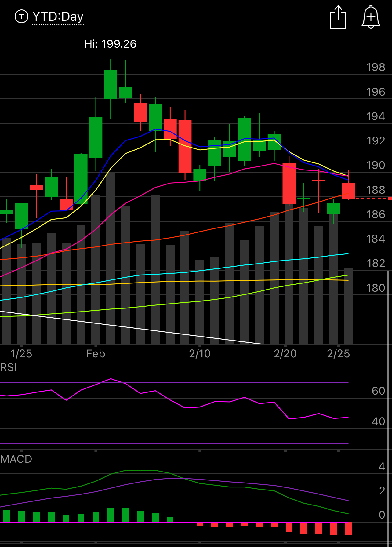Screen dimensions: 392x547
Task: Tap the MACD indicator label
Action: point(16,459)
